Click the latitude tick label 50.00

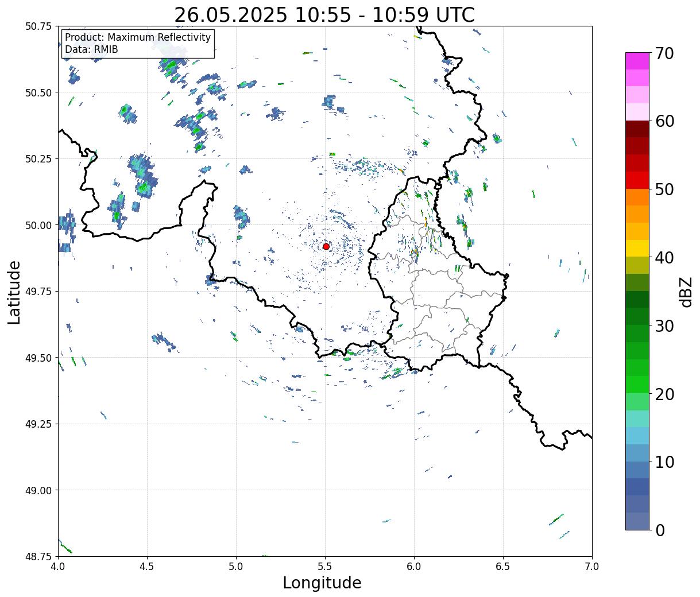coord(38,225)
